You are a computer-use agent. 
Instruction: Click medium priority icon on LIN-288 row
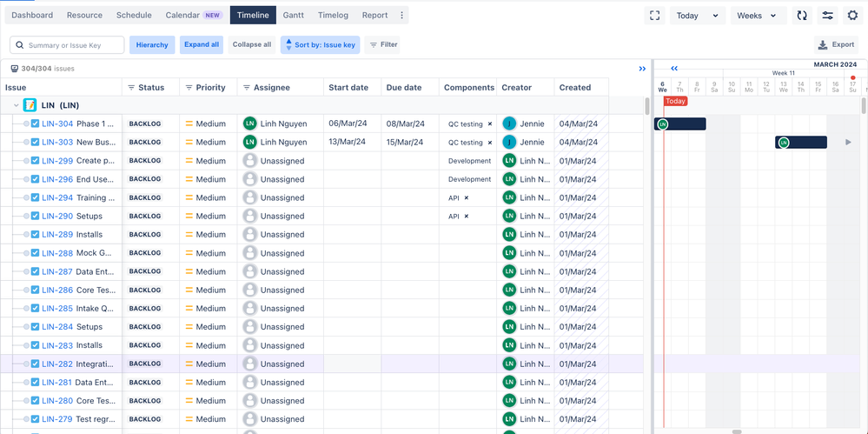click(189, 253)
